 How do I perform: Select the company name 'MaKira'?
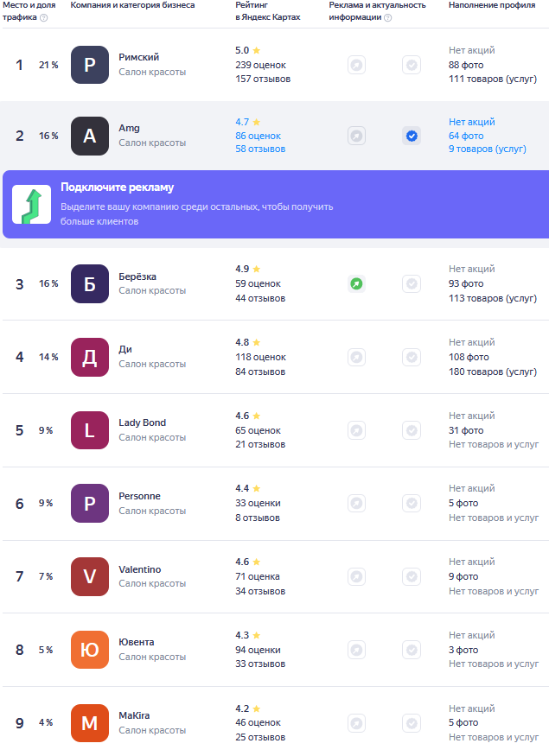[134, 715]
